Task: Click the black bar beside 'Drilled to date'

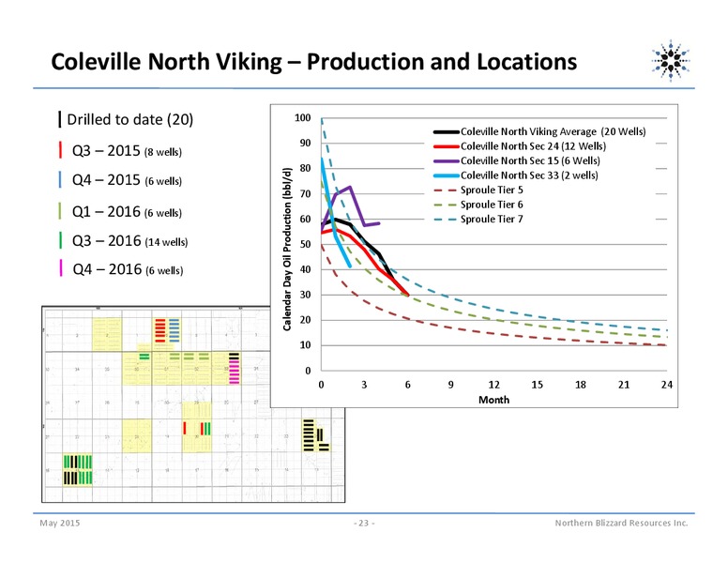Action: click(59, 119)
